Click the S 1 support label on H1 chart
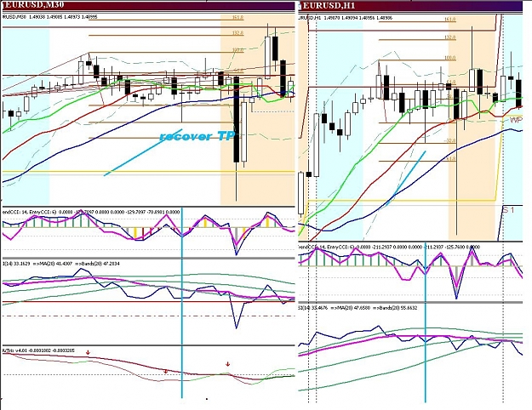Viewport: 532px width, 410px height. [x=508, y=210]
